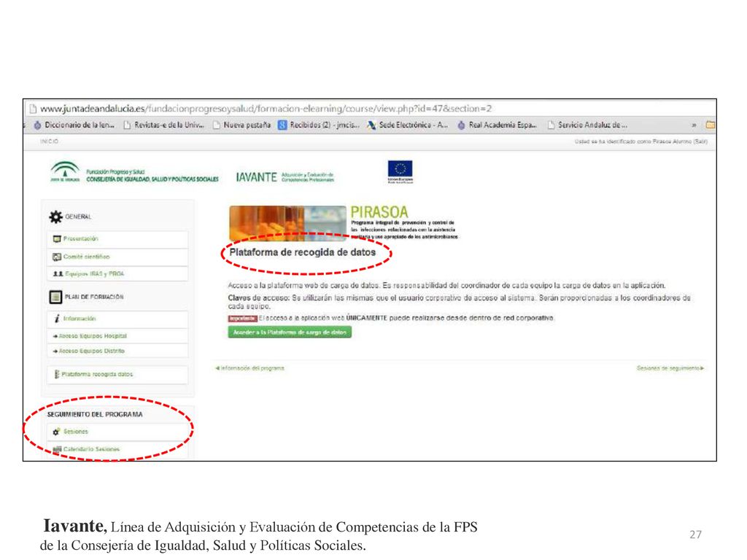The image size is (747, 560).
Task: Open Presentación in sidebar
Action: [x=117, y=239]
